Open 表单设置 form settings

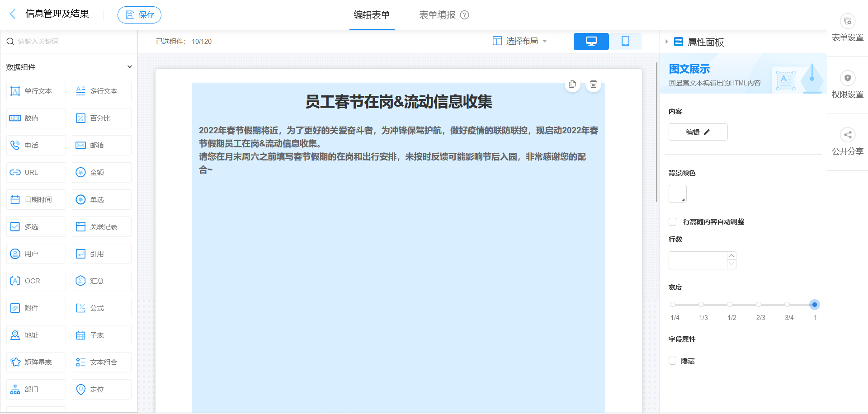[x=847, y=27]
